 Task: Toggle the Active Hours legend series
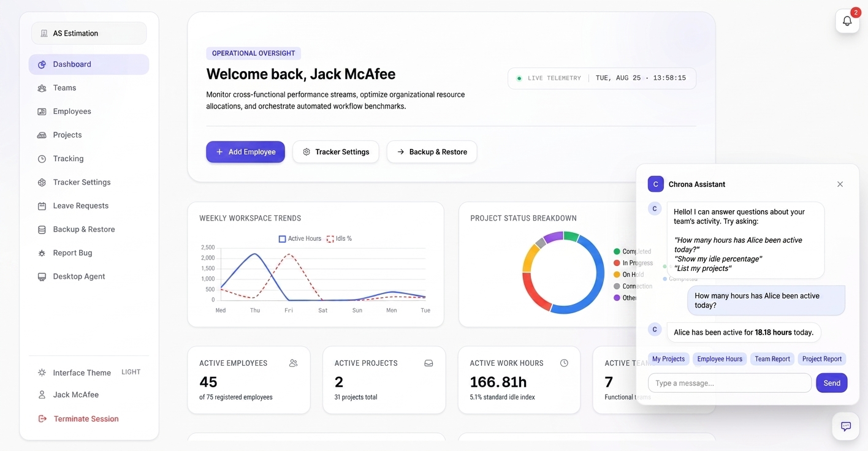pos(300,238)
